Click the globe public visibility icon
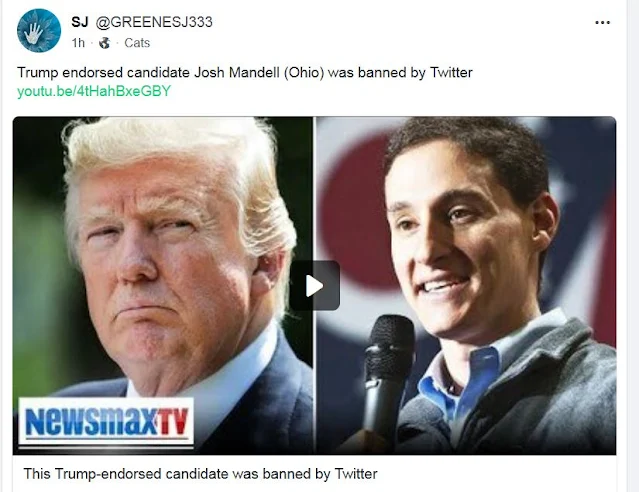 pyautogui.click(x=105, y=43)
